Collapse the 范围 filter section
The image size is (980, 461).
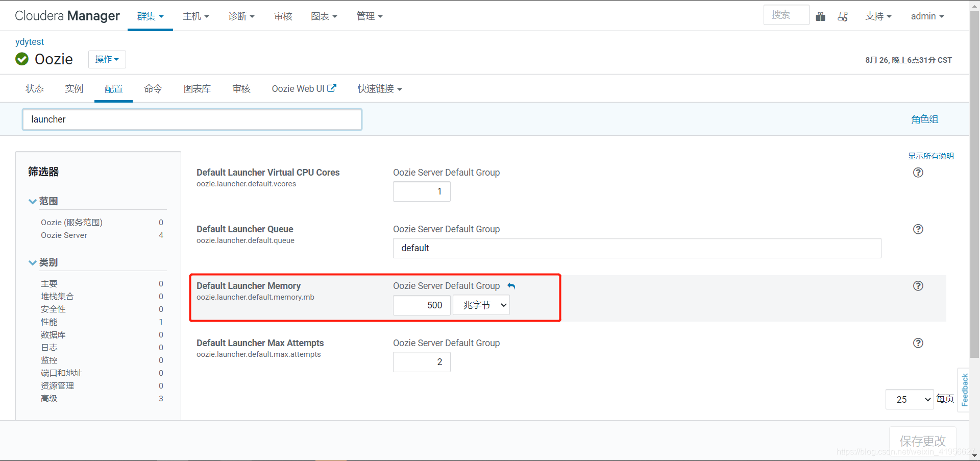[x=43, y=201]
